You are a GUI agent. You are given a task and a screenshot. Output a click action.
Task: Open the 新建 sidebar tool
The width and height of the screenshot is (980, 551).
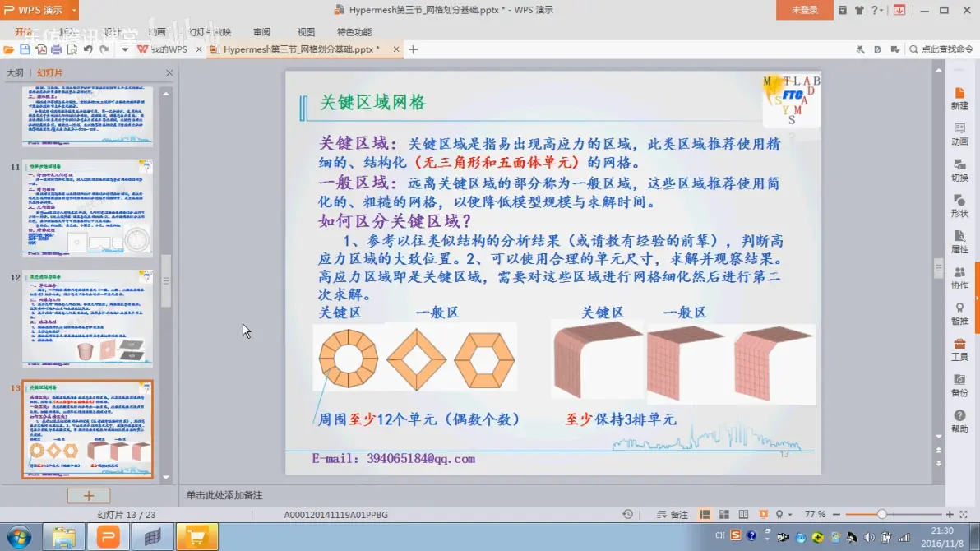coord(959,99)
